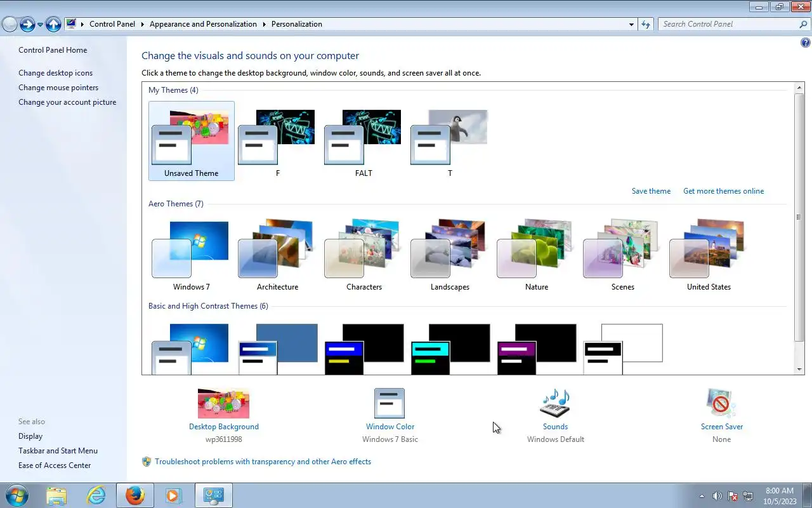Image resolution: width=812 pixels, height=508 pixels.
Task: Expand arrow after Appearance and Personalization
Action: 264,24
